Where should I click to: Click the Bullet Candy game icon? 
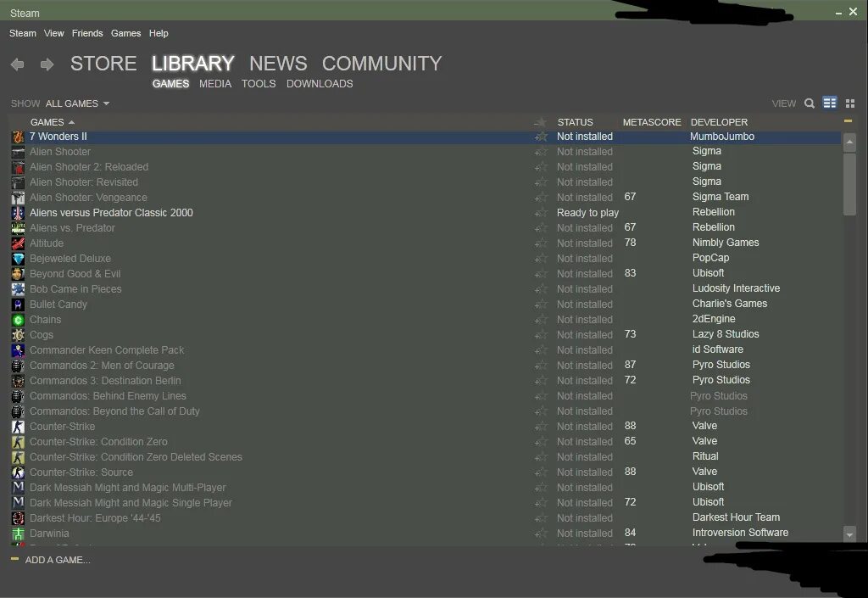[x=19, y=304]
